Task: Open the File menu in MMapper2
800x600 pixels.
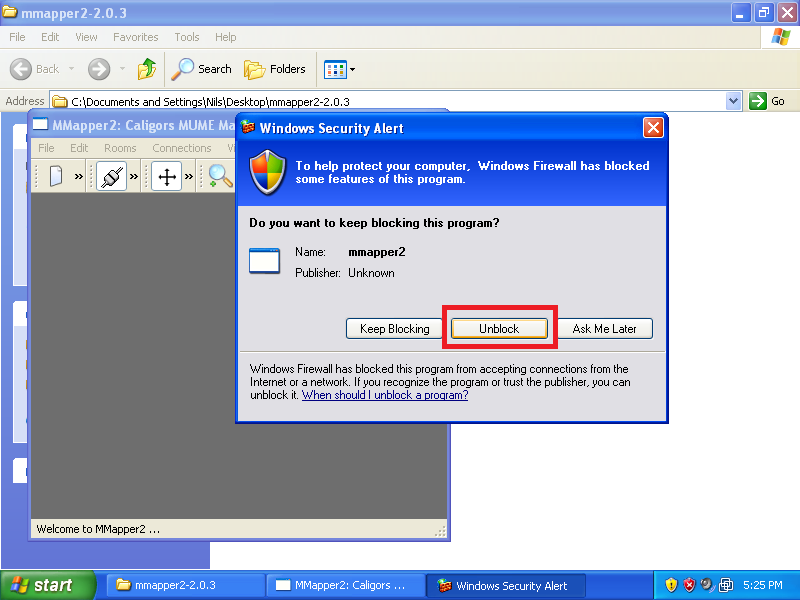Action: [x=46, y=148]
